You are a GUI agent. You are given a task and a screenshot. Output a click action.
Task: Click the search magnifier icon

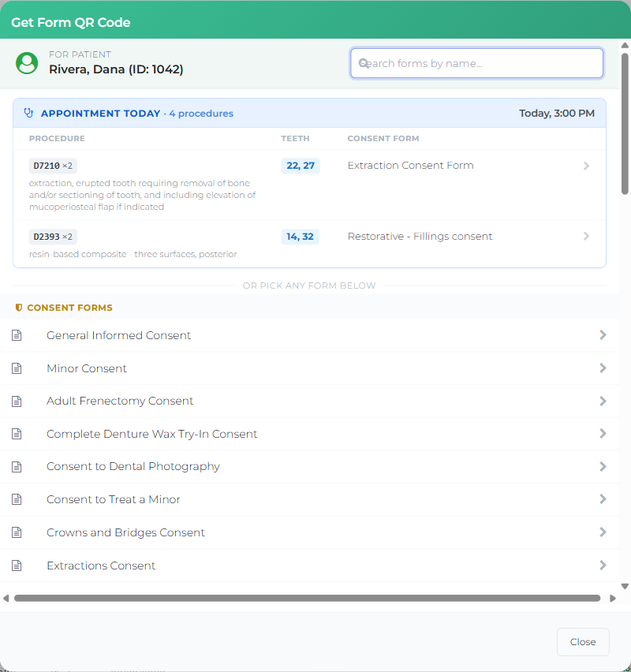tap(363, 63)
